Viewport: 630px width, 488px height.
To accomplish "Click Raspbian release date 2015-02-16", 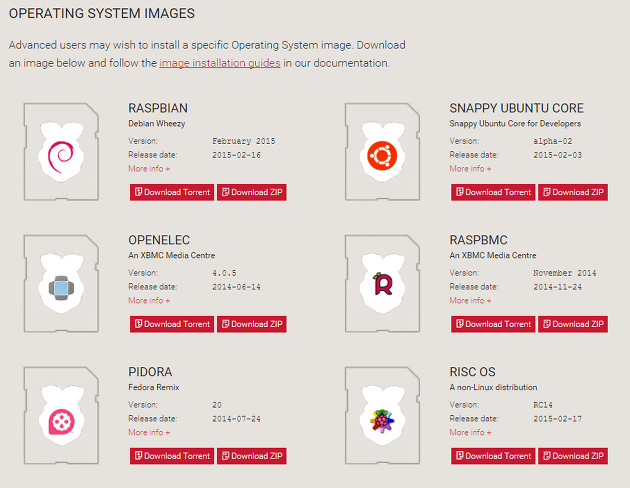I will point(236,155).
